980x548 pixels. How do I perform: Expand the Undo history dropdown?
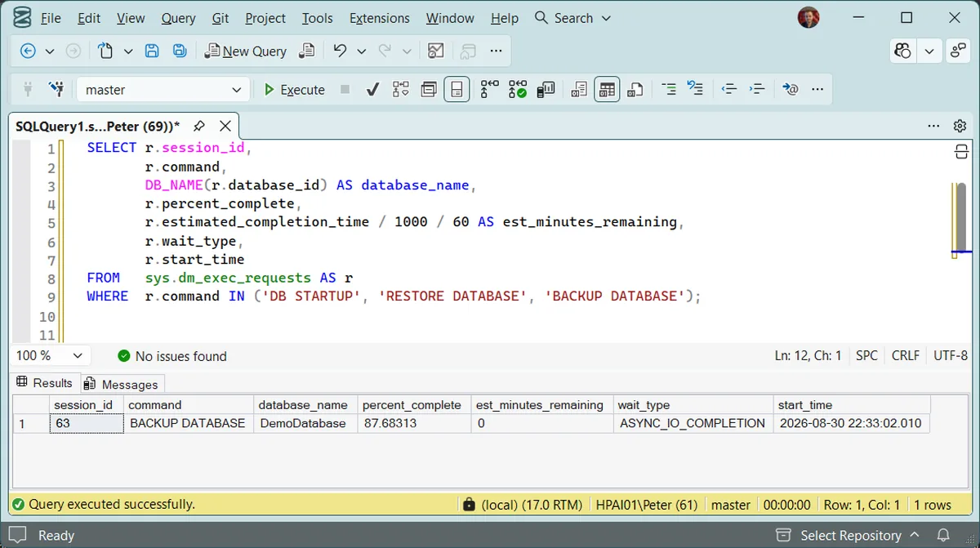(361, 51)
